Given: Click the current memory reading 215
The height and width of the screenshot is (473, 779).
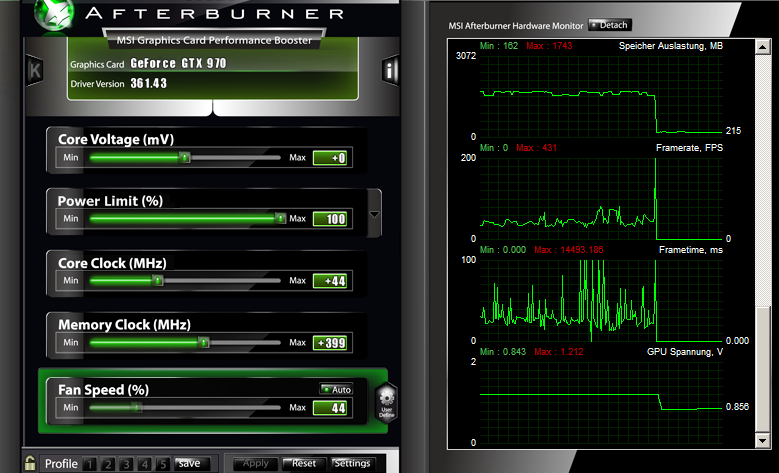Looking at the screenshot, I should [x=733, y=131].
